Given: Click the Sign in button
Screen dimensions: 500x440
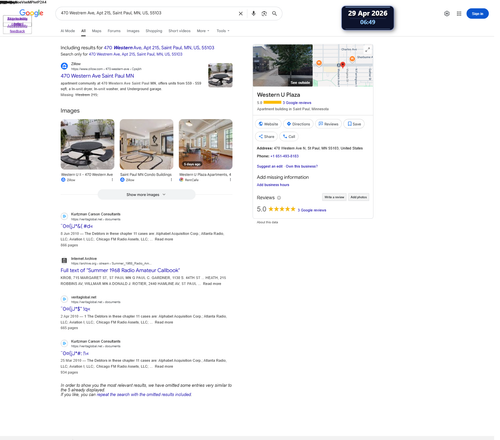Looking at the screenshot, I should [x=477, y=14].
